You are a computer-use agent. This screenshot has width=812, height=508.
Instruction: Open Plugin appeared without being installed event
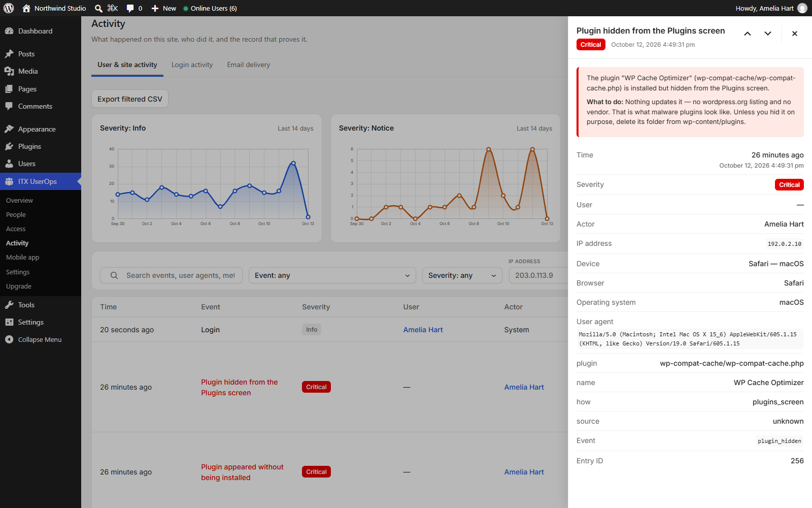[242, 472]
